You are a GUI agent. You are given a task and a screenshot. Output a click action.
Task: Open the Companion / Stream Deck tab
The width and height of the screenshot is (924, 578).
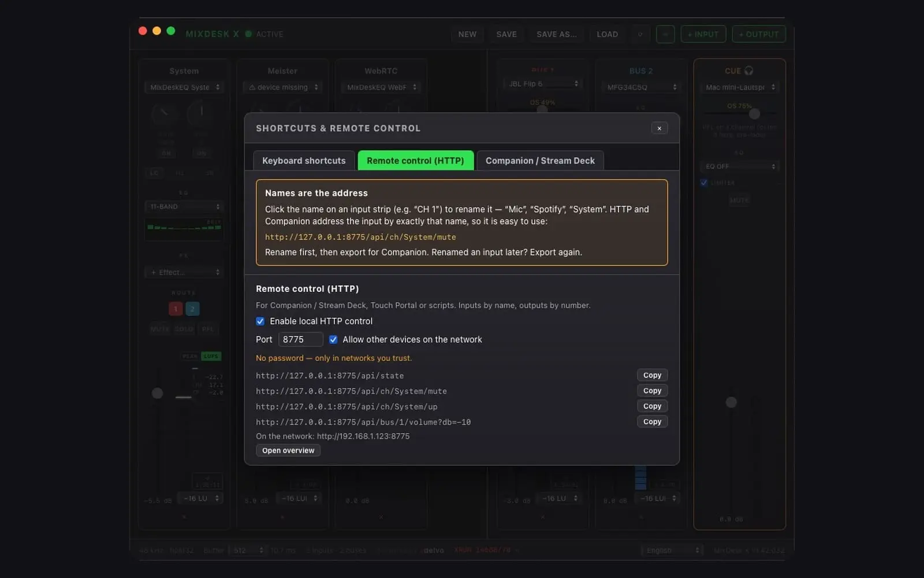(x=540, y=161)
